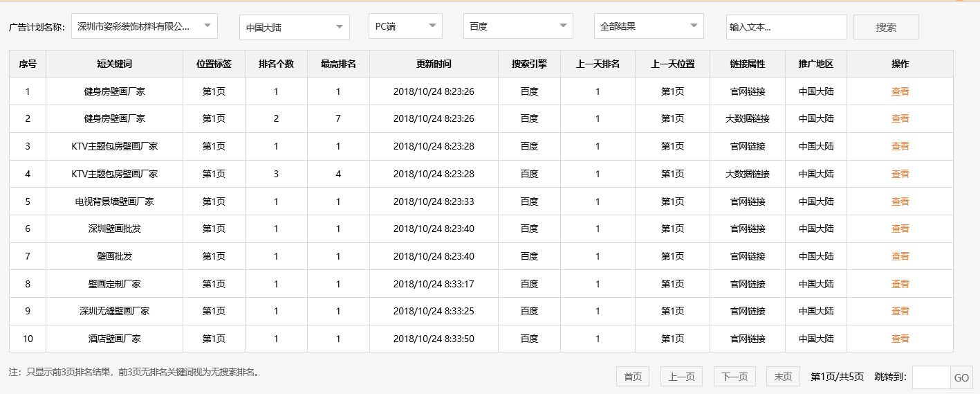Click ranking count 2 in row 2

tap(276, 118)
